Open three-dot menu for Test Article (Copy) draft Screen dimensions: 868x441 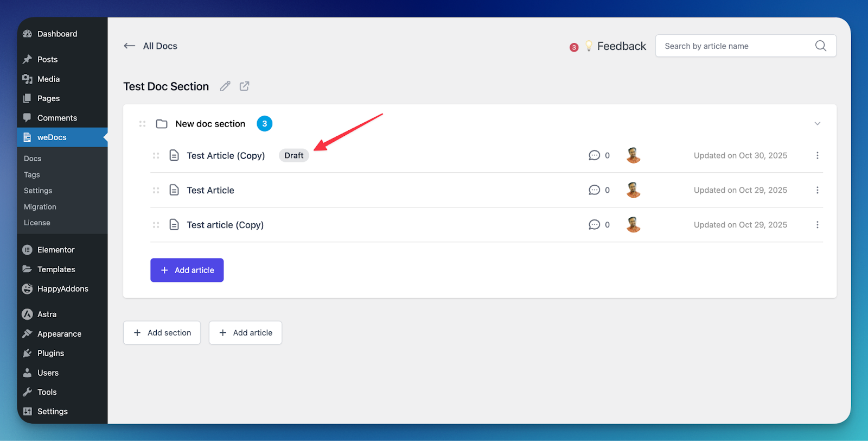817,155
